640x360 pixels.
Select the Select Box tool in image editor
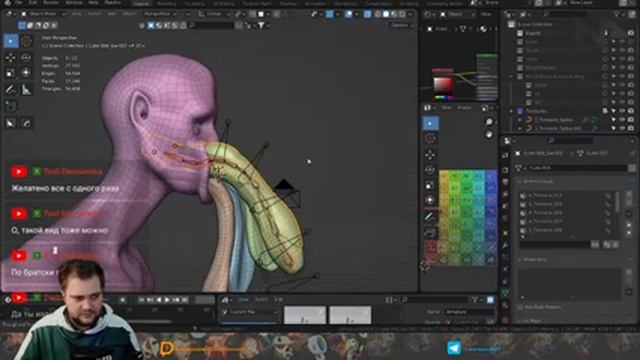(x=430, y=123)
